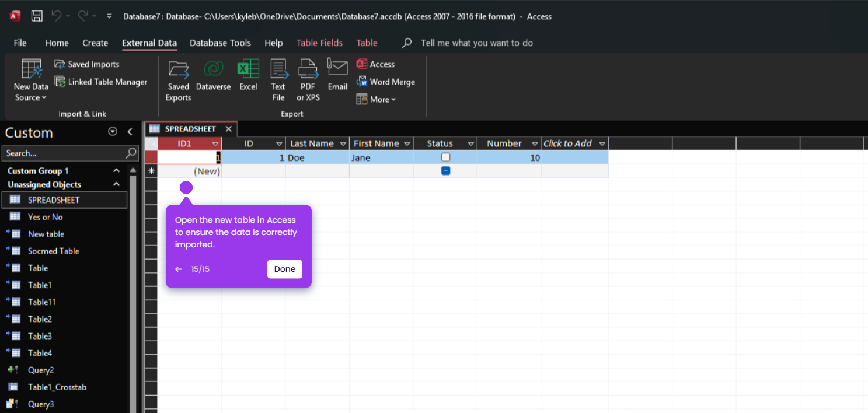Toggle the Status checkbox in Jane Doe's row
The image size is (868, 413).
pos(445,157)
